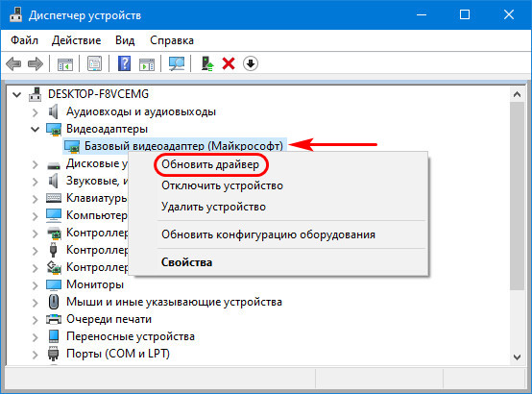This screenshot has height=394, width=532.
Task: Click Удалить устройство menu entry
Action: pos(213,207)
